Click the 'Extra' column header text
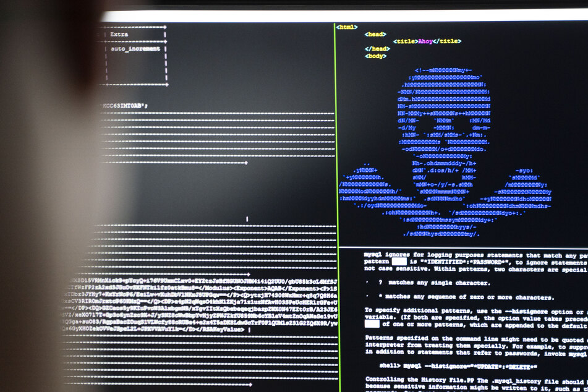The image size is (588, 392). 119,34
